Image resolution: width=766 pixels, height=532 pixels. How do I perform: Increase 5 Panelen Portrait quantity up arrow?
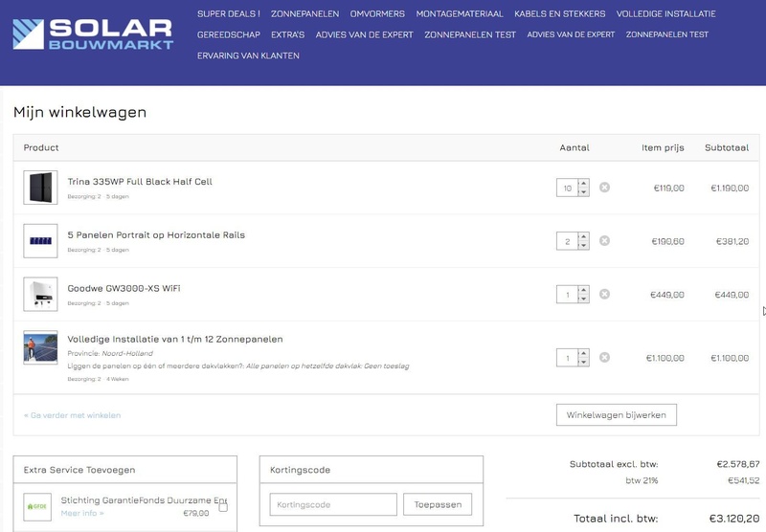[583, 236]
